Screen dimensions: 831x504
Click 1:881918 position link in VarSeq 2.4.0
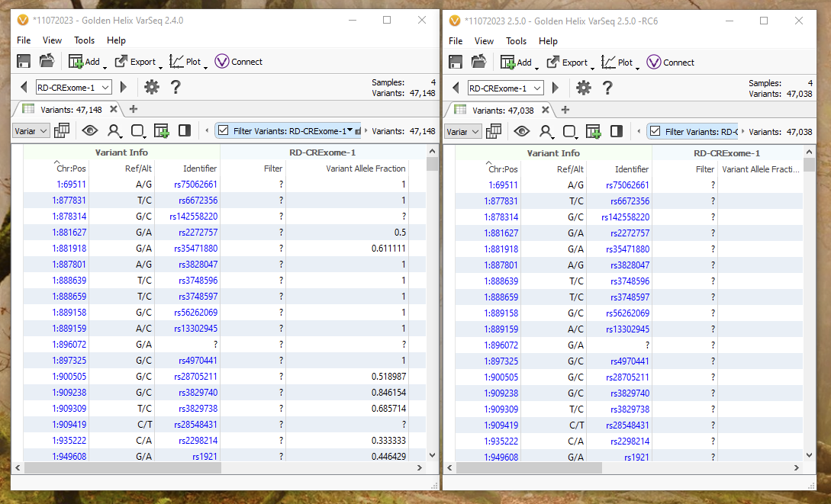69,249
